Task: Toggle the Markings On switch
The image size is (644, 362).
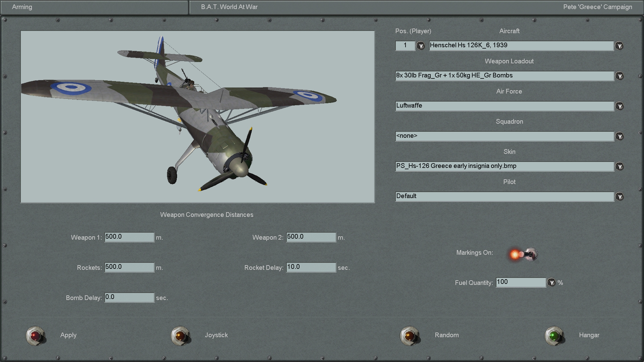Action: [x=524, y=254]
